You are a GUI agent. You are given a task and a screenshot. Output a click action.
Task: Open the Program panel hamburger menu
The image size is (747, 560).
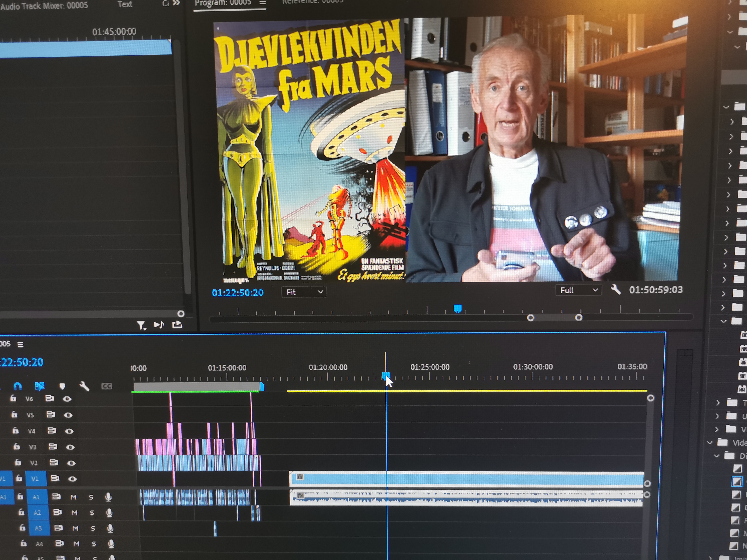pyautogui.click(x=263, y=3)
